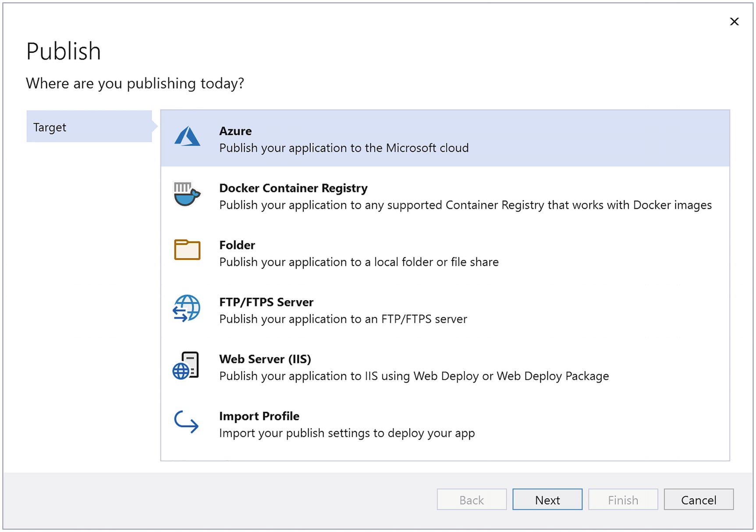Click the Azure logo icon
Screen dimensions: 756x532
(187, 137)
